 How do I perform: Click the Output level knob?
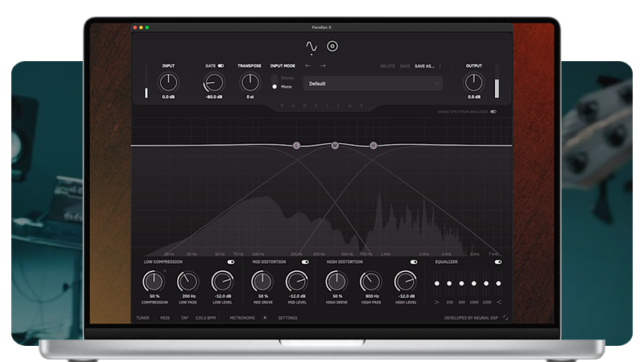[x=473, y=83]
